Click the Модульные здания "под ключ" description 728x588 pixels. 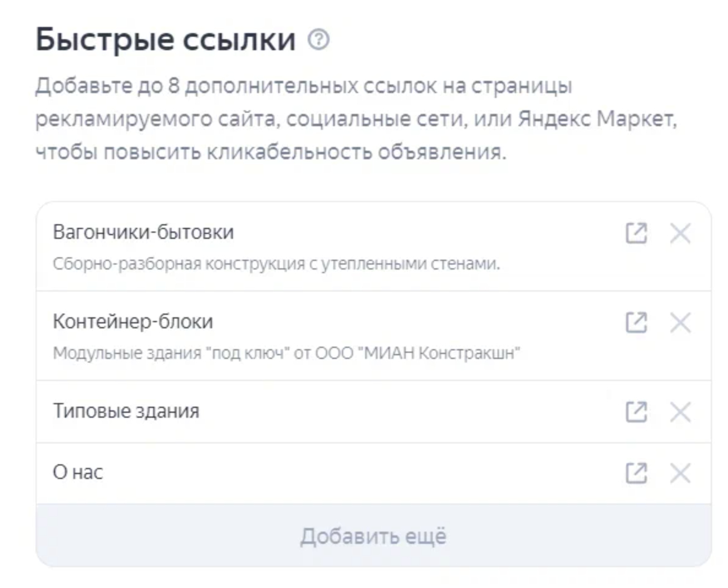[x=286, y=353]
